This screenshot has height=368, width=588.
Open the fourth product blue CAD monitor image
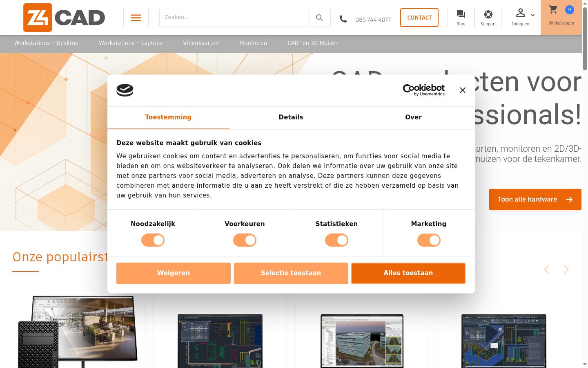click(504, 341)
